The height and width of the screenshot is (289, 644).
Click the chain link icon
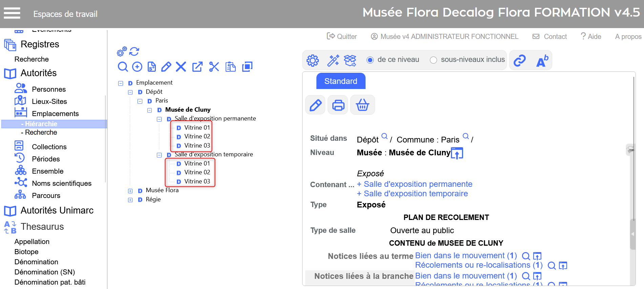[x=519, y=61]
